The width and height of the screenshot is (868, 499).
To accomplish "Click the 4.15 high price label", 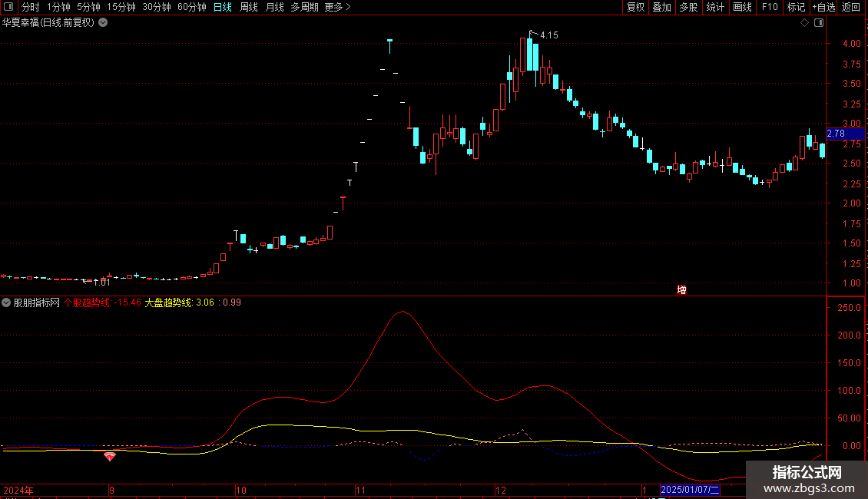I will (549, 35).
